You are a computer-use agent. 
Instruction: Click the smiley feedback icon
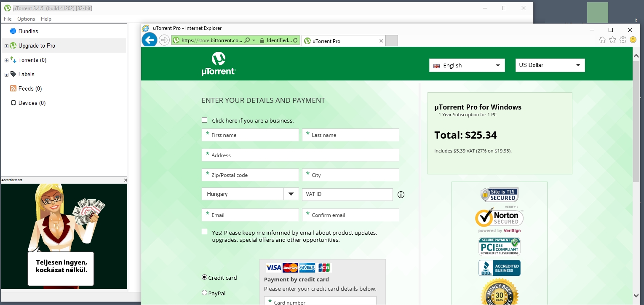point(633,40)
